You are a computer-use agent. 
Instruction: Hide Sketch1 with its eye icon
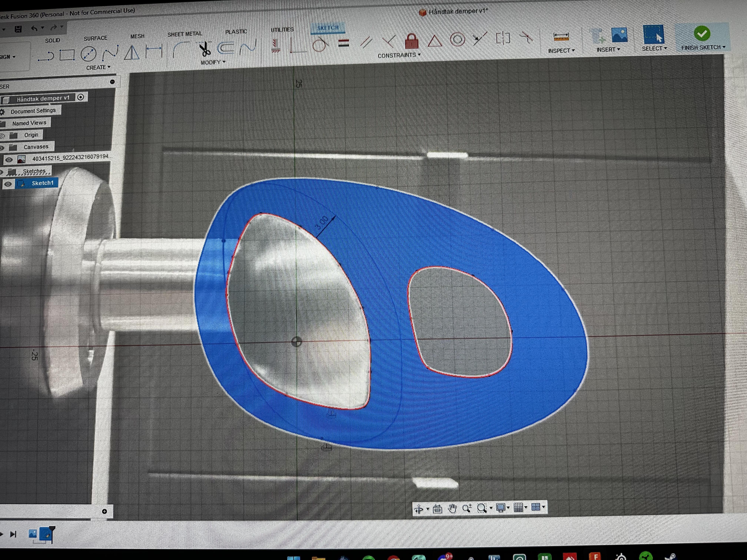pos(8,184)
